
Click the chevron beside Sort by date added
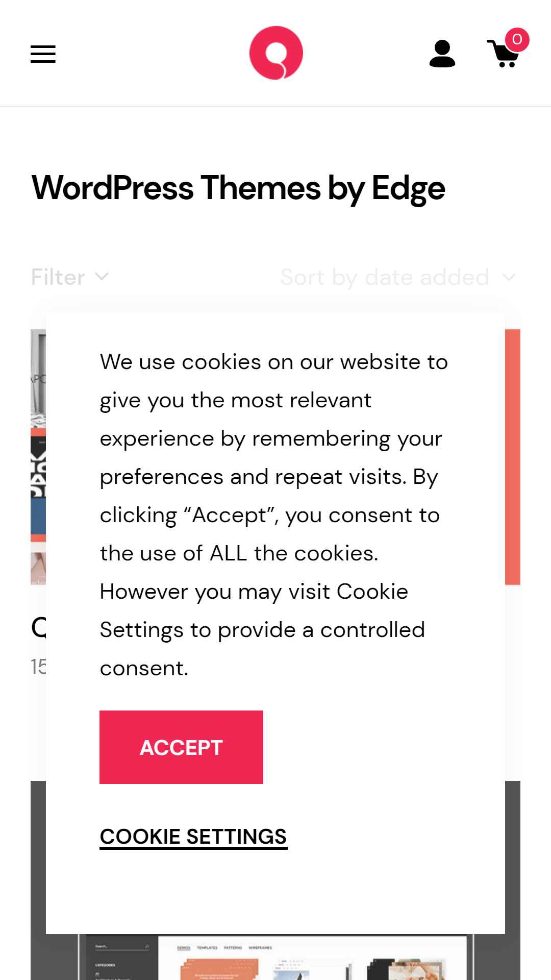(x=509, y=277)
